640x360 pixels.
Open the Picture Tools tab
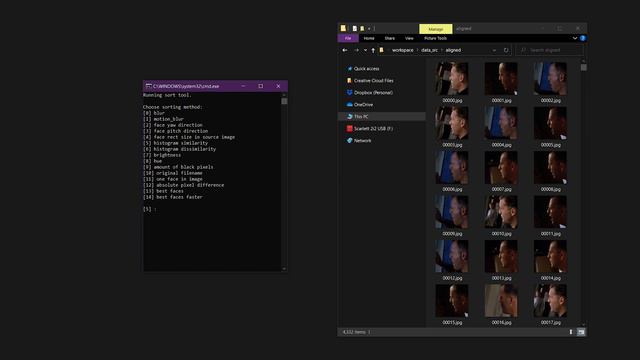pyautogui.click(x=436, y=38)
